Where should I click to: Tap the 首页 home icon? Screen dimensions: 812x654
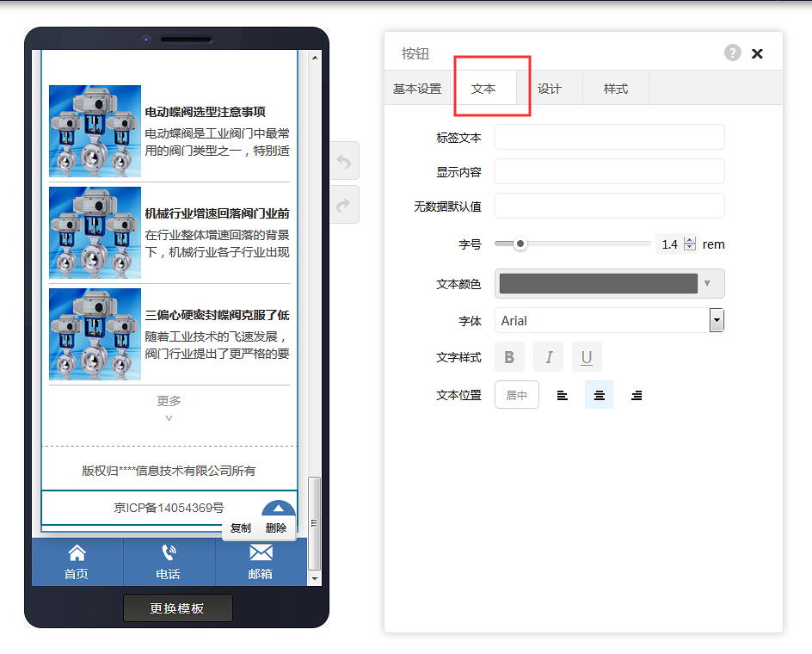77,552
